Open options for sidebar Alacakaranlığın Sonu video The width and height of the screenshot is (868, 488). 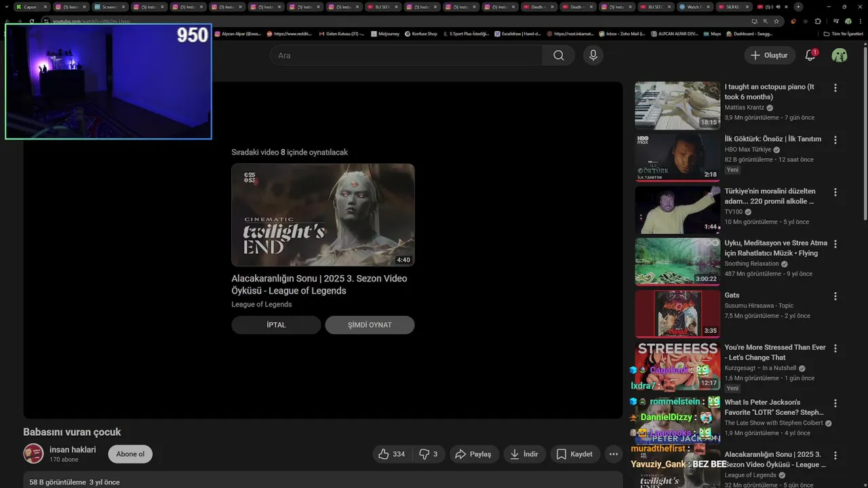(835, 455)
